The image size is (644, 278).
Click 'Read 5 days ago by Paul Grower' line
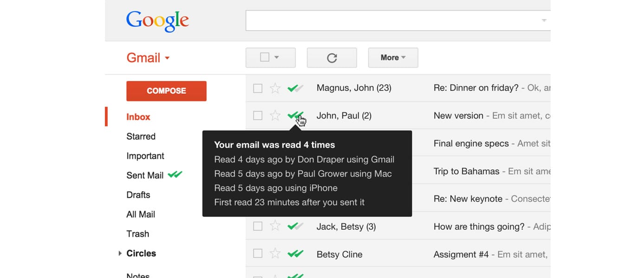pyautogui.click(x=303, y=174)
